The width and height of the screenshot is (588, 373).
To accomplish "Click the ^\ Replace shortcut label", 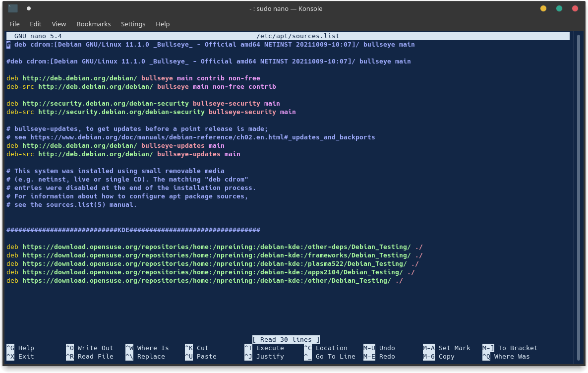I will pyautogui.click(x=145, y=357).
